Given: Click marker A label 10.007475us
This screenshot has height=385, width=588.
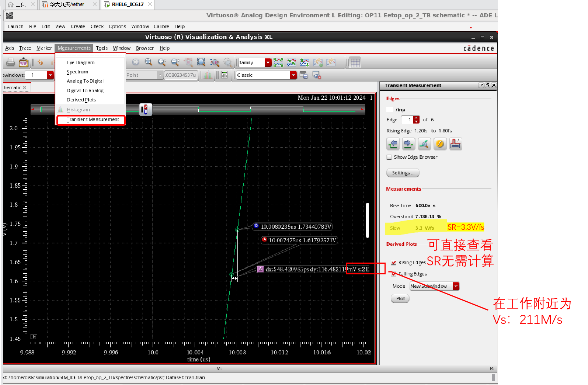Looking at the screenshot, I should click(x=299, y=240).
